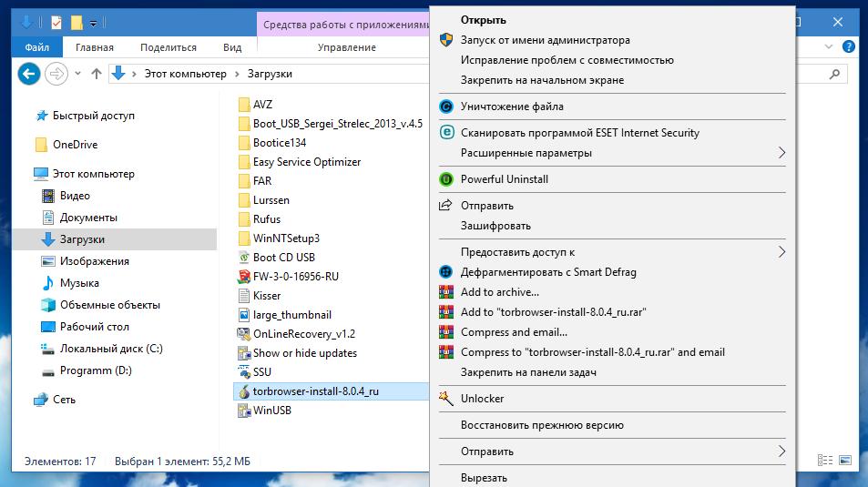
Task: Open Видео folder in sidebar
Action: click(x=75, y=196)
